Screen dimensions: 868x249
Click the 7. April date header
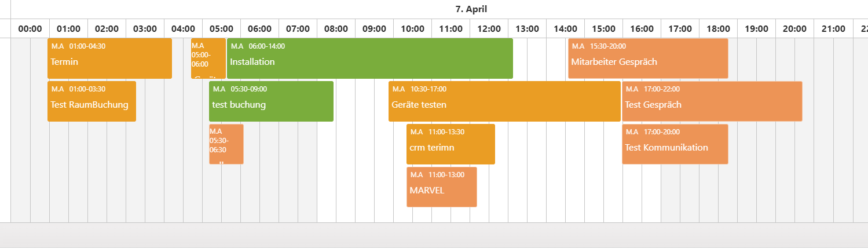tap(471, 9)
